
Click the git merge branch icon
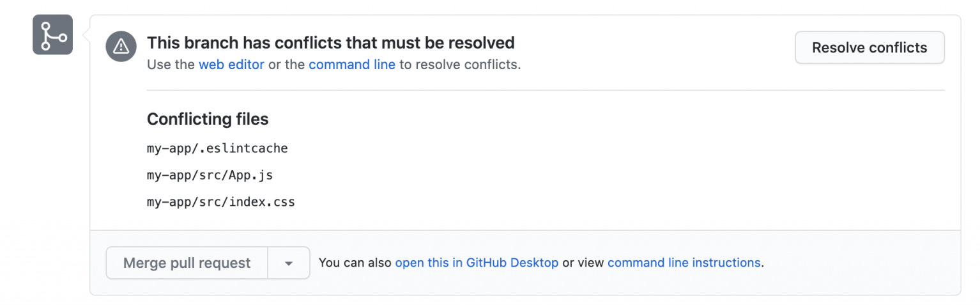(x=52, y=35)
